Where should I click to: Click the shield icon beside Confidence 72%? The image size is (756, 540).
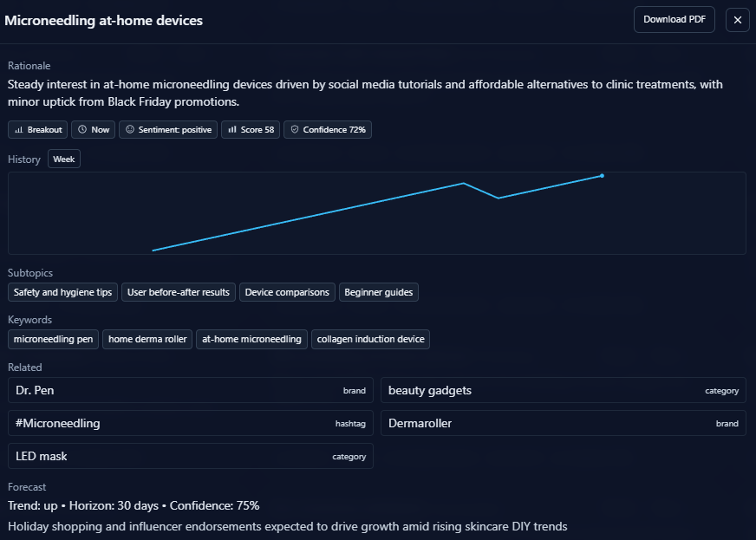[295, 130]
